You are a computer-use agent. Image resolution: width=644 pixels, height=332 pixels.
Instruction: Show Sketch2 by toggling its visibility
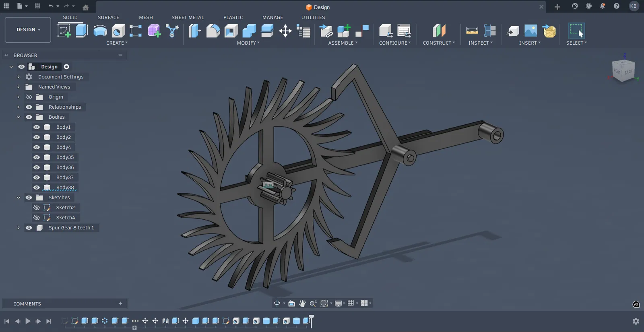tap(37, 208)
